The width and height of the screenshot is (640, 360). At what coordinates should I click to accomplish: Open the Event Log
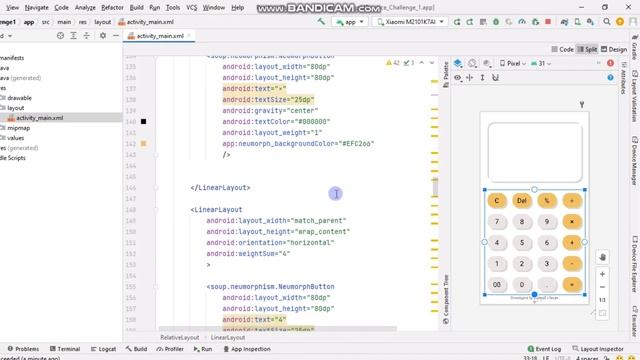coord(544,349)
